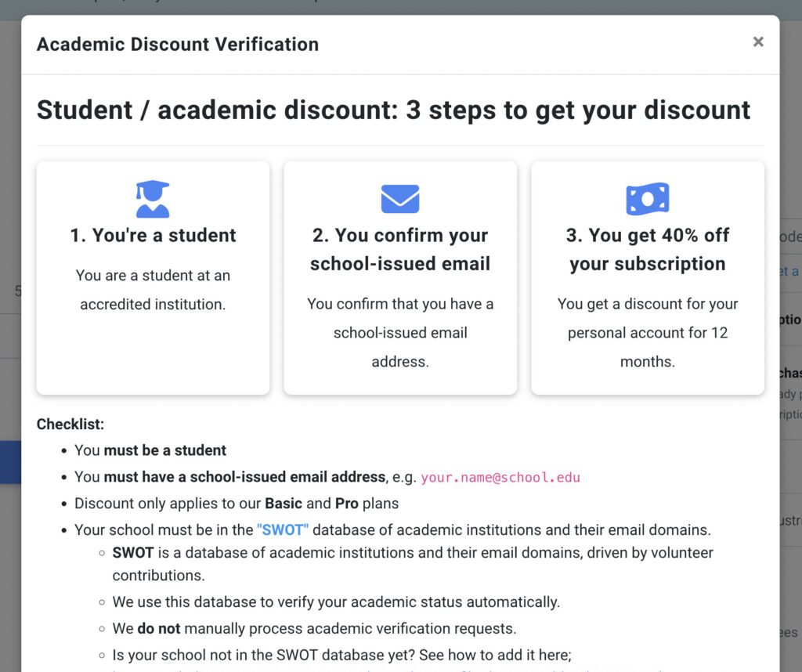Click the "school-issued email address" card description

click(x=400, y=333)
